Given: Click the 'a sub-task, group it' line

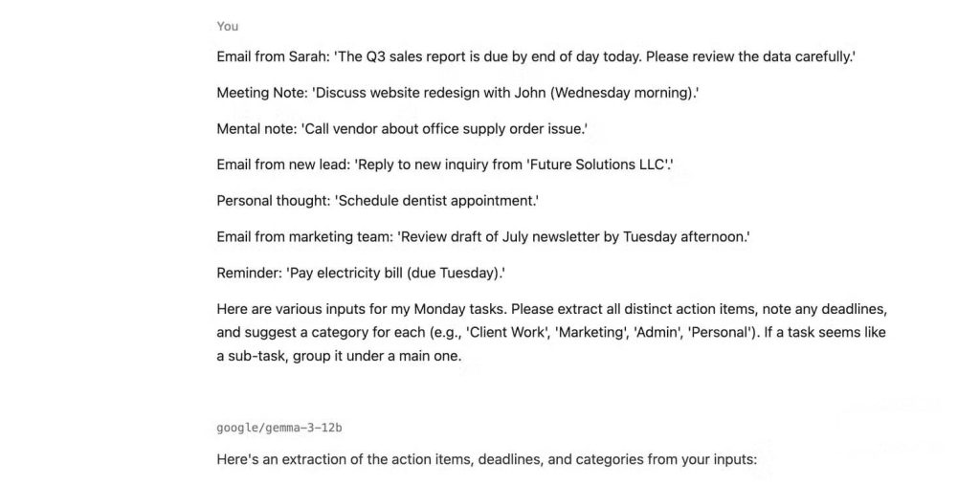Looking at the screenshot, I should click(x=339, y=357).
